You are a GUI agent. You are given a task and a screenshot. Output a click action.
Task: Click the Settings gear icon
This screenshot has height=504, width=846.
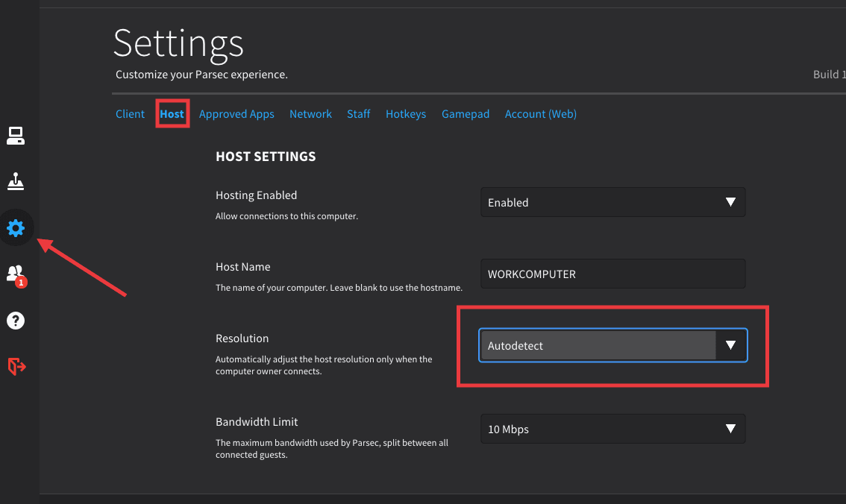click(16, 227)
